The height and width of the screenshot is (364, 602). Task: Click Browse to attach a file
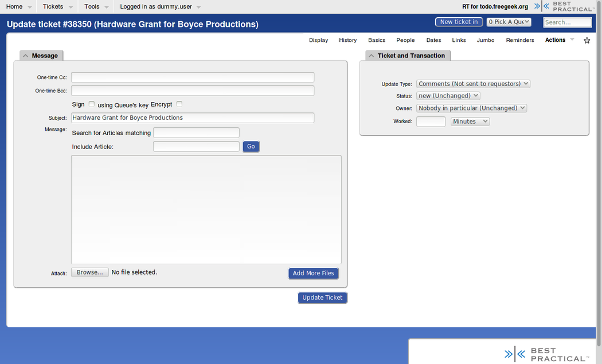tap(89, 272)
